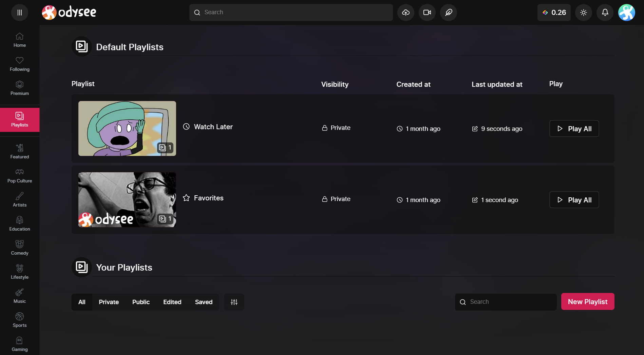Click Favorites' Private visibility label
644x355 pixels.
(336, 199)
